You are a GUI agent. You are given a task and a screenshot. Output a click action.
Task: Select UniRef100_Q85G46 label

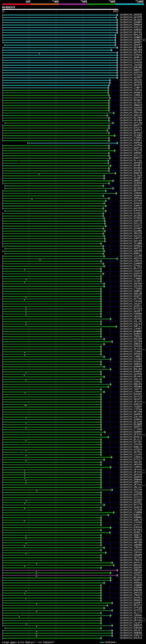tap(131, 198)
